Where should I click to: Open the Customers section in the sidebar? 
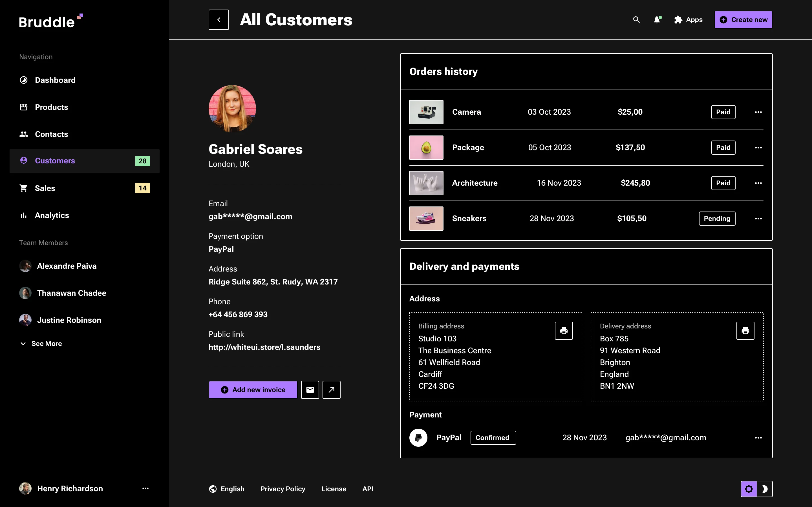pyautogui.click(x=55, y=161)
